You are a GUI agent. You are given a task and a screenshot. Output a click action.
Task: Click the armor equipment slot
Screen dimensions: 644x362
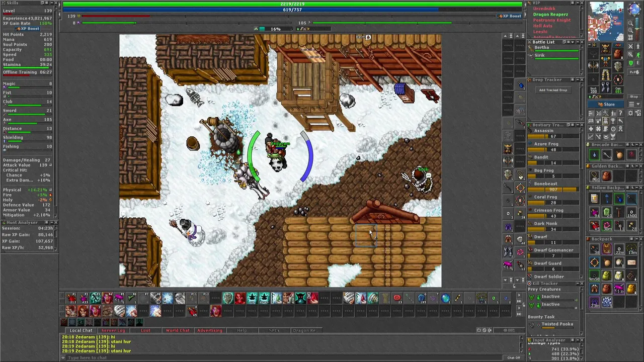click(605, 61)
